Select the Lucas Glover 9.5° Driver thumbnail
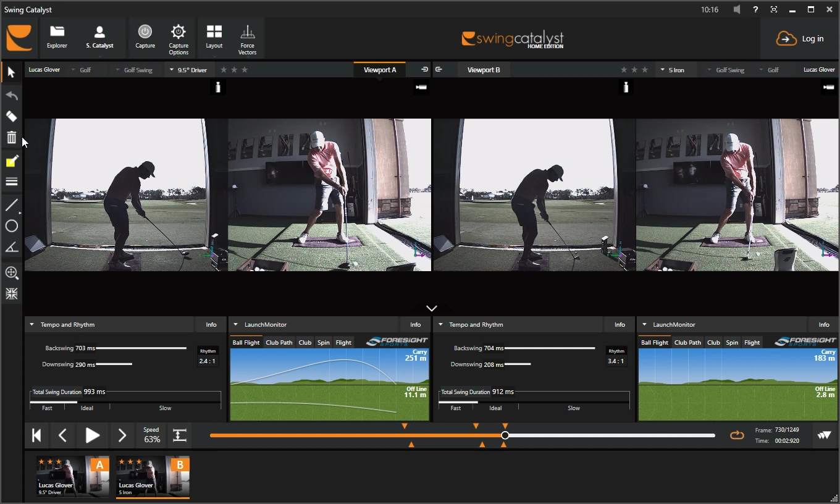840x504 pixels. pyautogui.click(x=73, y=477)
